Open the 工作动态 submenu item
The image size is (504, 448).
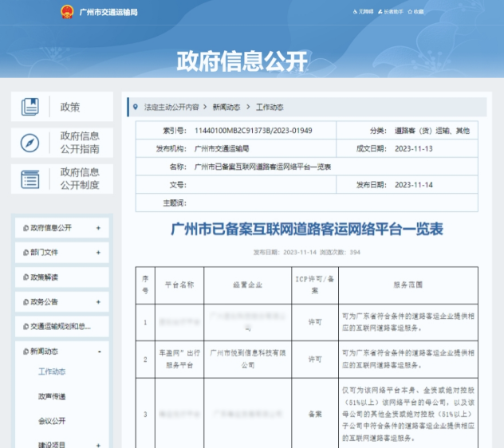coord(52,371)
